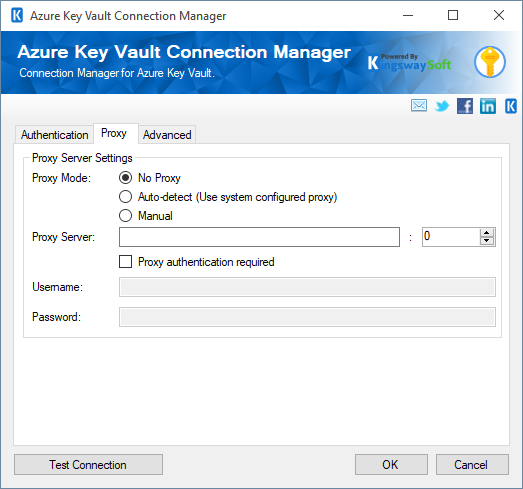The height and width of the screenshot is (489, 523).
Task: Close the Connection Manager window
Action: click(x=499, y=15)
